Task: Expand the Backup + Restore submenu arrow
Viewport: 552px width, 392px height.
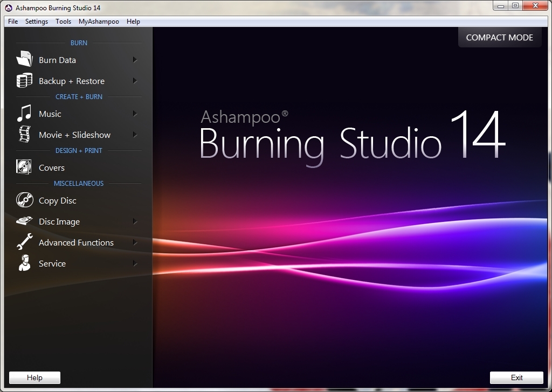Action: pos(135,81)
